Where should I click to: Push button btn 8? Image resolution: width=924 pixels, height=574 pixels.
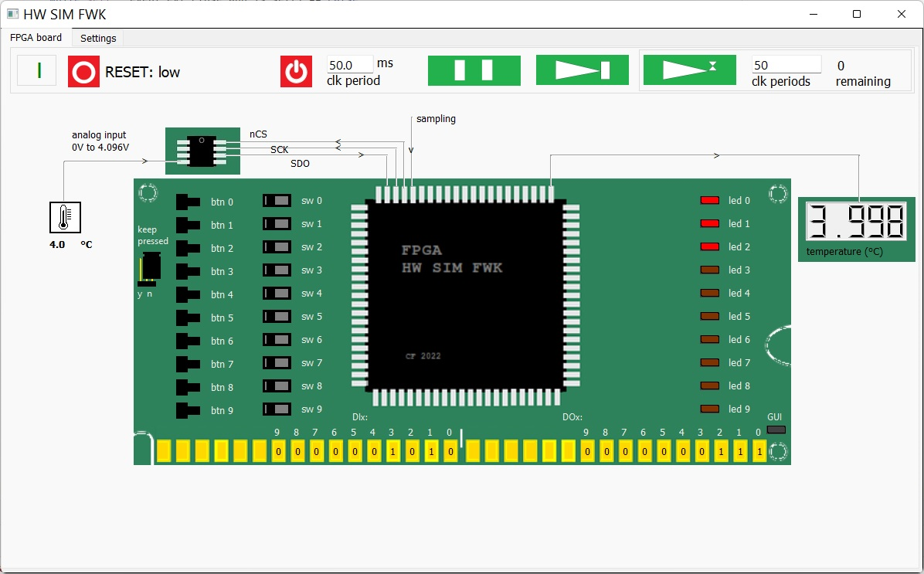pos(188,387)
